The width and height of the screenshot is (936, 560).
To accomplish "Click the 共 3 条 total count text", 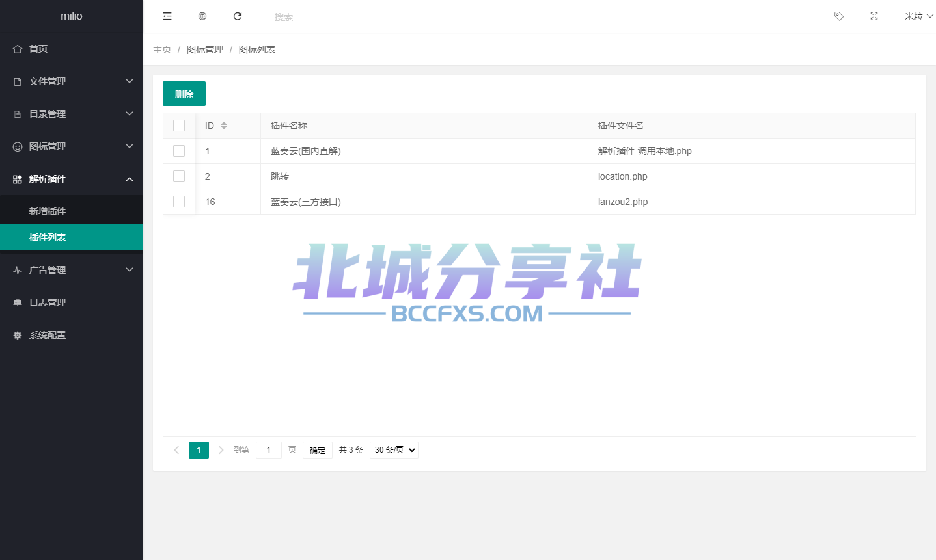I will [x=351, y=450].
